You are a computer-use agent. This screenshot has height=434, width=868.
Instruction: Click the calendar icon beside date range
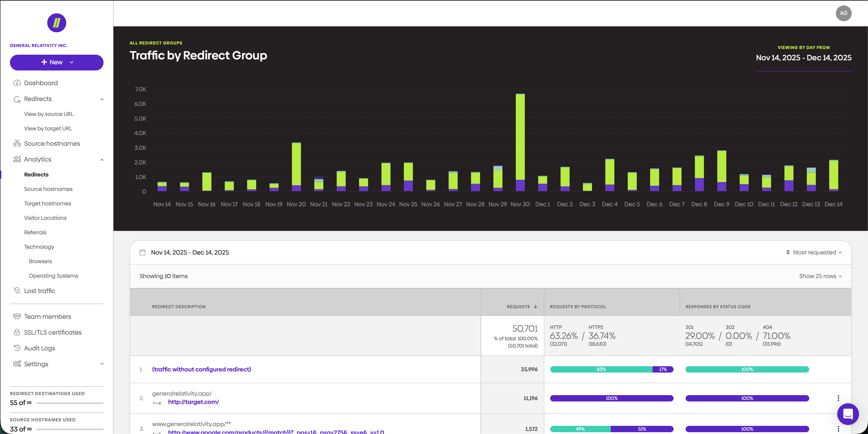point(143,253)
